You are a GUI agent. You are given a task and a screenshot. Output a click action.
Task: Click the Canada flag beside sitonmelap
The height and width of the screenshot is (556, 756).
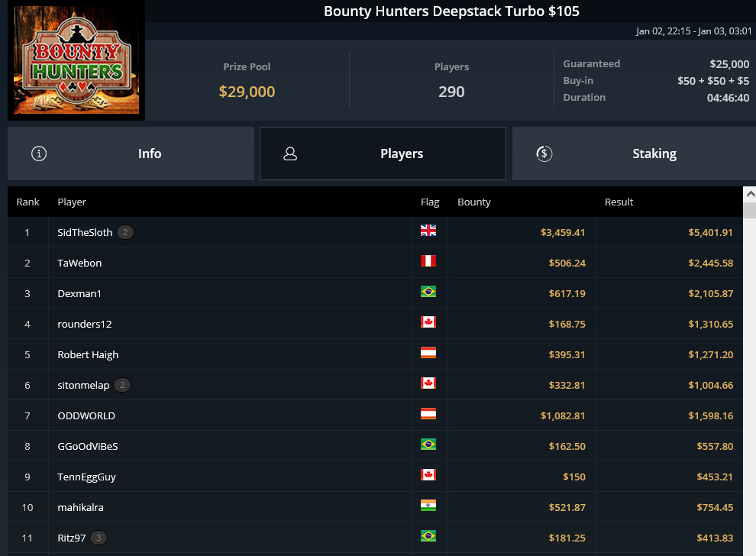(428, 383)
